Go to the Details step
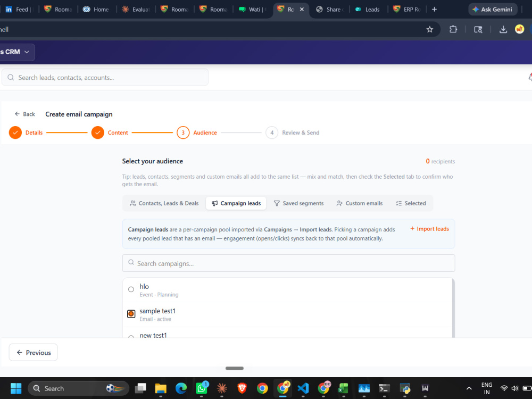 (x=26, y=132)
